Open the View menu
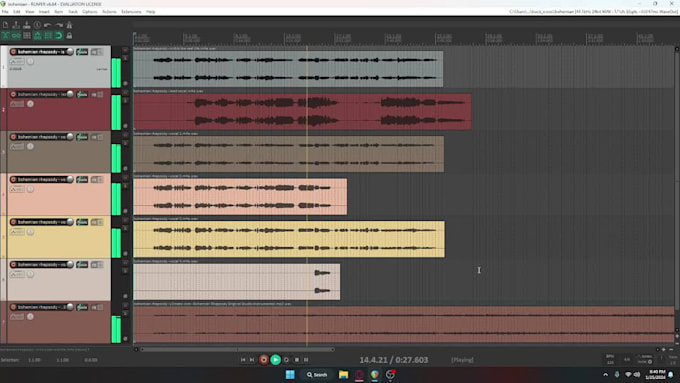680x383 pixels. 29,12
